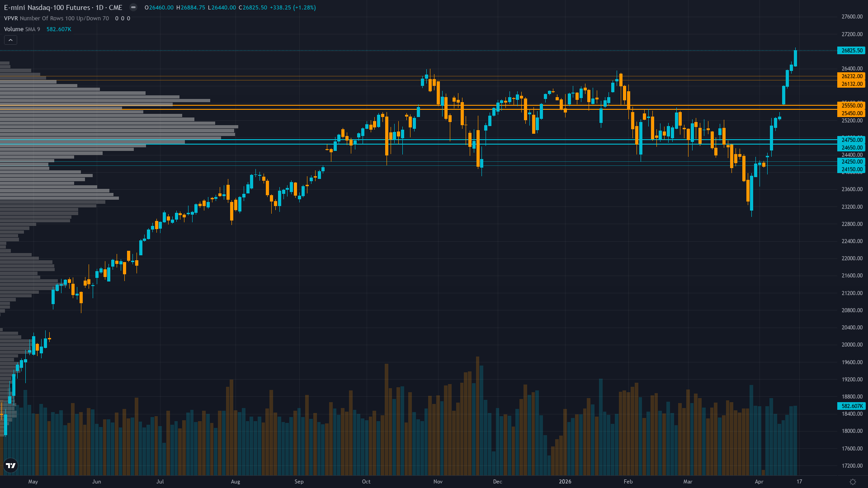Viewport: 868px width, 488px height.
Task: Click the blue 24650.00 price label
Action: coord(851,148)
